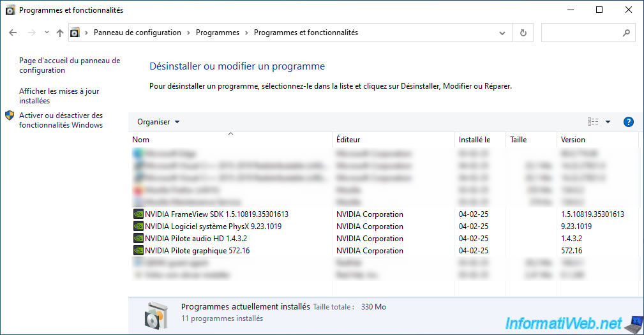Image resolution: width=644 pixels, height=335 pixels.
Task: Click the 11 programmes installés text
Action: tap(222, 318)
